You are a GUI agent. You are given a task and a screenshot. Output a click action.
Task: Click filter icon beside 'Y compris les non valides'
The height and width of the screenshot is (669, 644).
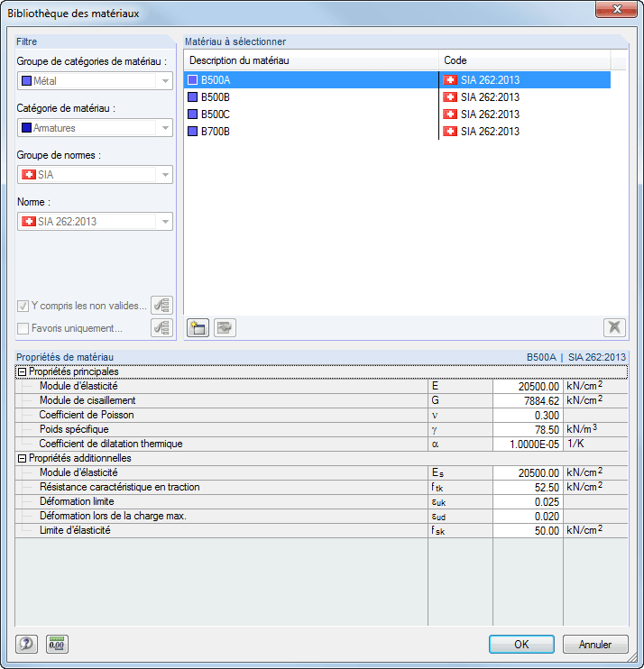(x=161, y=305)
